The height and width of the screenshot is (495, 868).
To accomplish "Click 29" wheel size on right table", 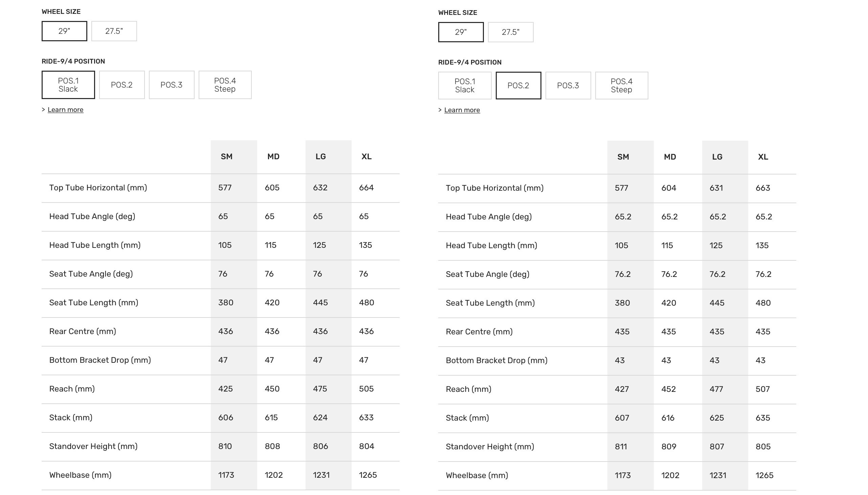I will (x=462, y=31).
